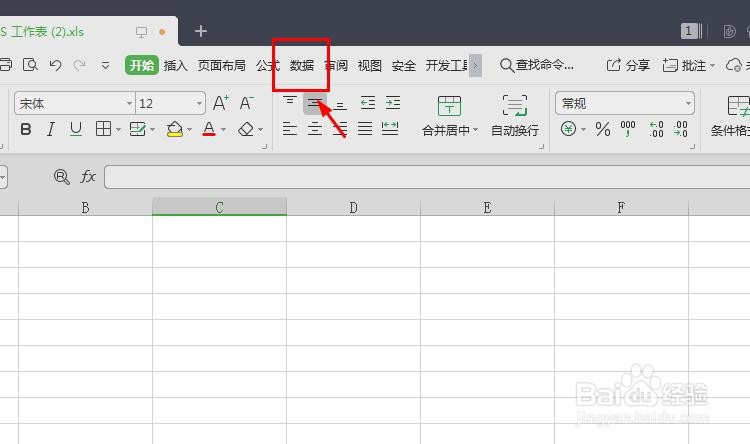Decrease decimal places icon

click(681, 129)
